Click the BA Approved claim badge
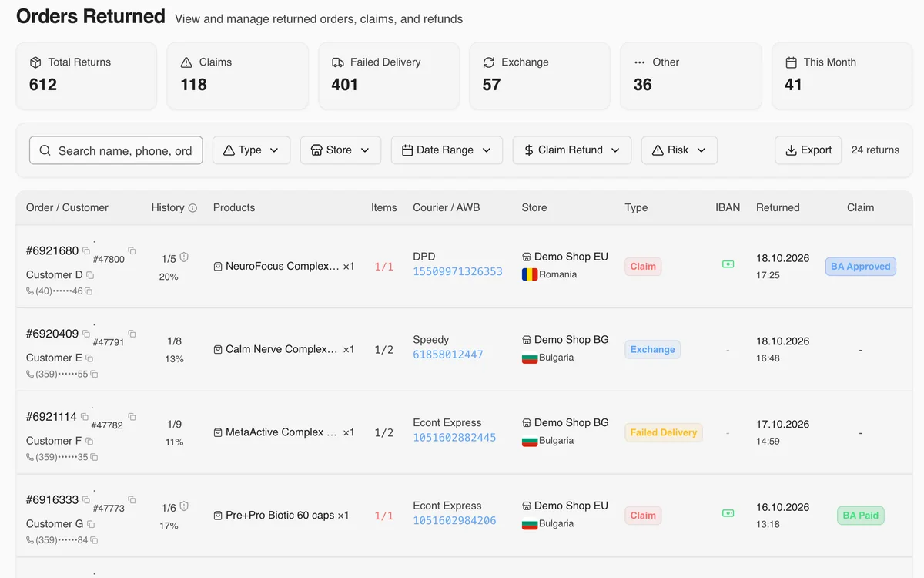This screenshot has height=578, width=924. (860, 267)
